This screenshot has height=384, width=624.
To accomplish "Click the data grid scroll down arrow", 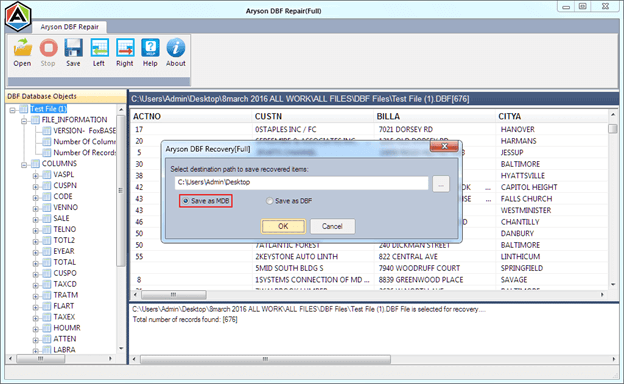I will (x=613, y=284).
